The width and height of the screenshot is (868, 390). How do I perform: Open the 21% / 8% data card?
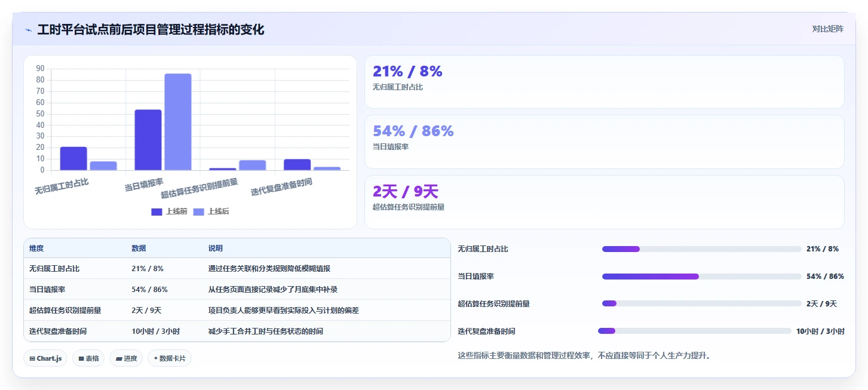coord(605,82)
